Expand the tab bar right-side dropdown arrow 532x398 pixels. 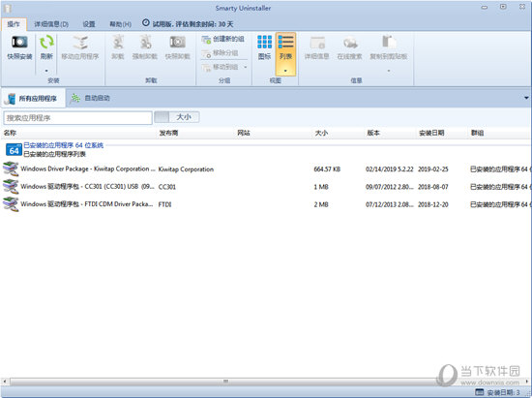coord(526,98)
